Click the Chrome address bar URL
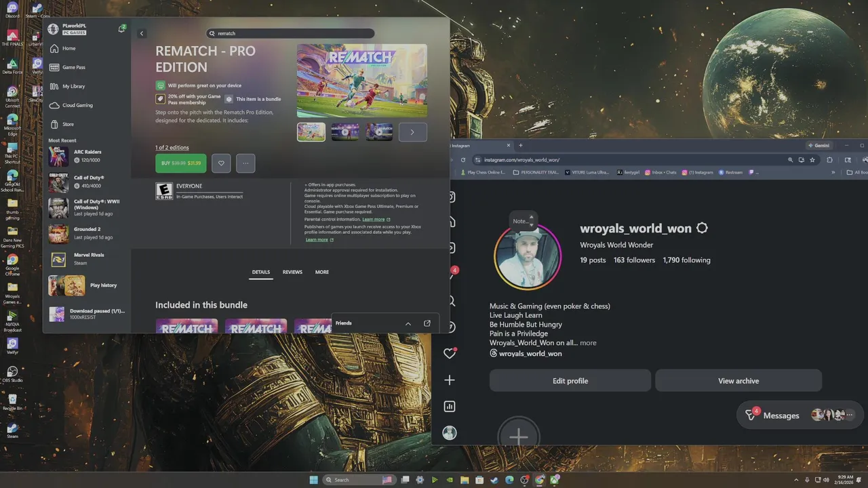This screenshot has width=868, height=488. coord(521,160)
